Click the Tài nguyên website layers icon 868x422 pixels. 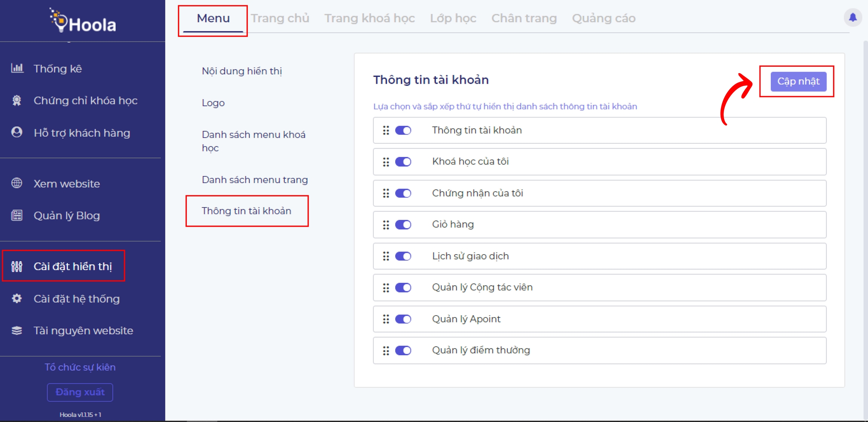point(17,330)
